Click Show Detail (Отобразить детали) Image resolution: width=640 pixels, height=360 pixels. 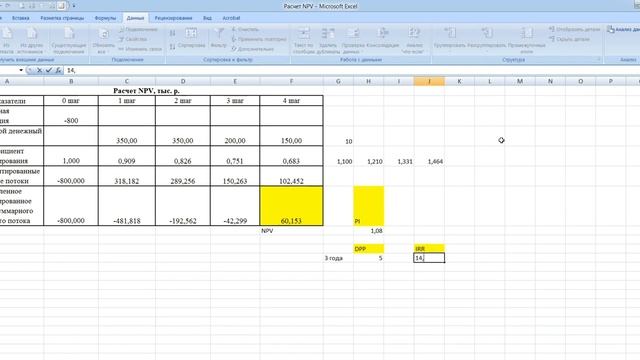[574, 29]
